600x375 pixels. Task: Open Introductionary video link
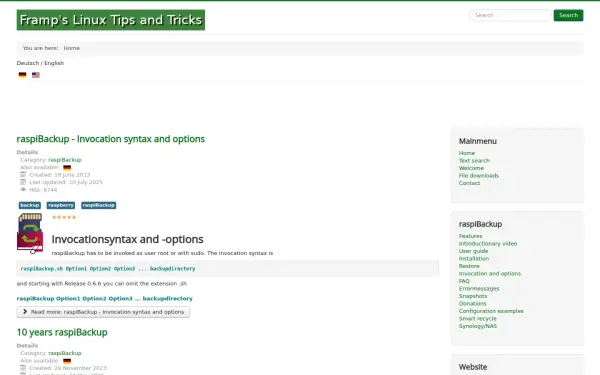pyautogui.click(x=488, y=243)
